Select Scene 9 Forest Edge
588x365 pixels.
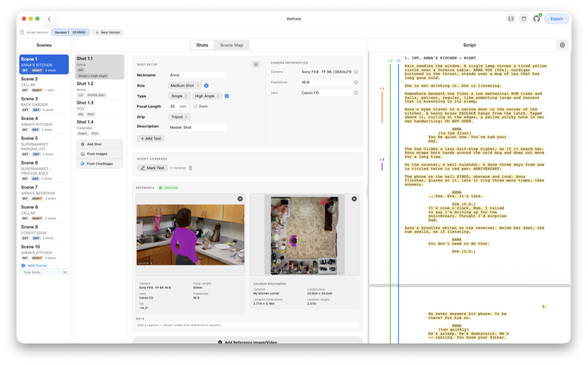click(44, 232)
